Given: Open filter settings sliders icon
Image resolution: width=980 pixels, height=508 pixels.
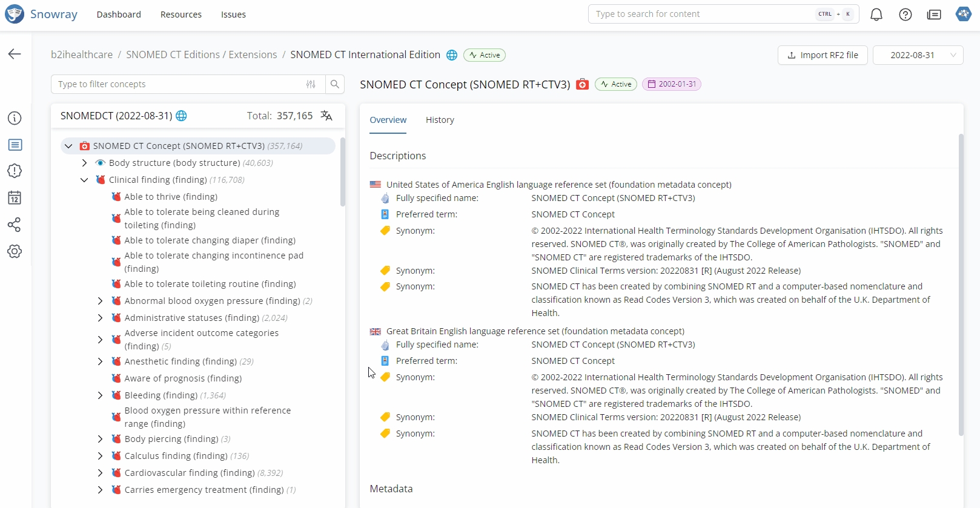Looking at the screenshot, I should point(311,84).
